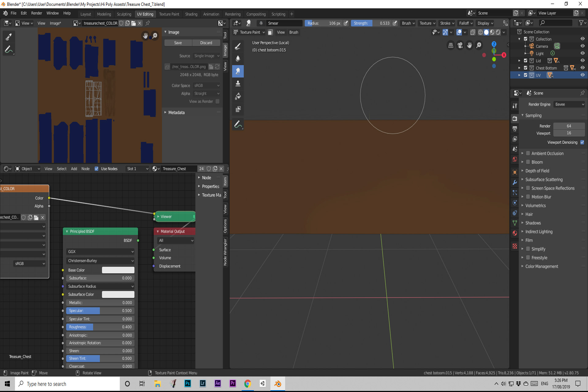Image resolution: width=588 pixels, height=392 pixels.
Task: Expand the Shadows panel
Action: pos(533,223)
